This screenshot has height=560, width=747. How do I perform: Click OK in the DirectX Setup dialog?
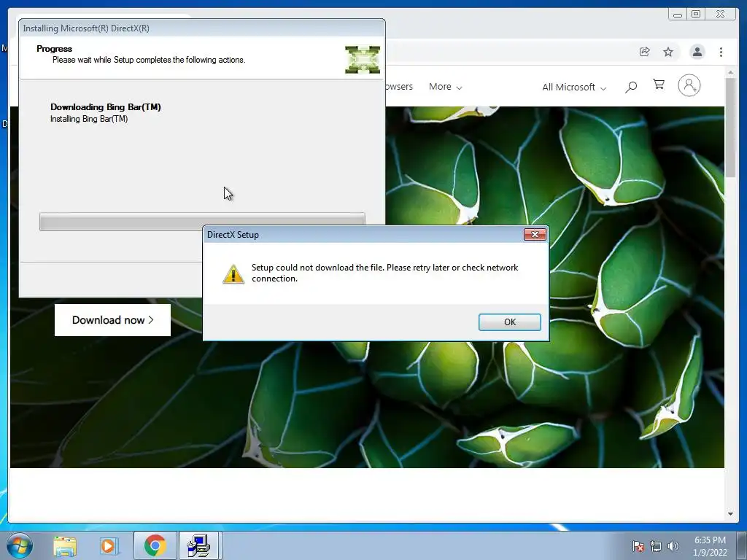point(509,322)
